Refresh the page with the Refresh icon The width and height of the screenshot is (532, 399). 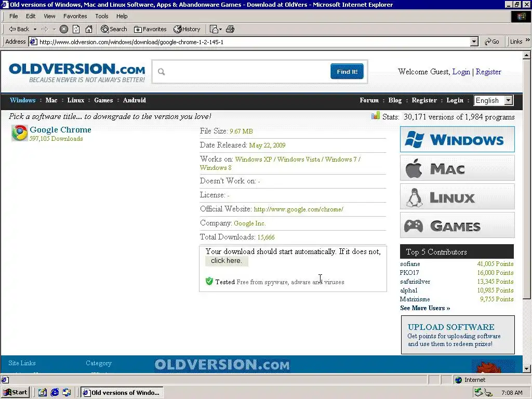(x=76, y=29)
